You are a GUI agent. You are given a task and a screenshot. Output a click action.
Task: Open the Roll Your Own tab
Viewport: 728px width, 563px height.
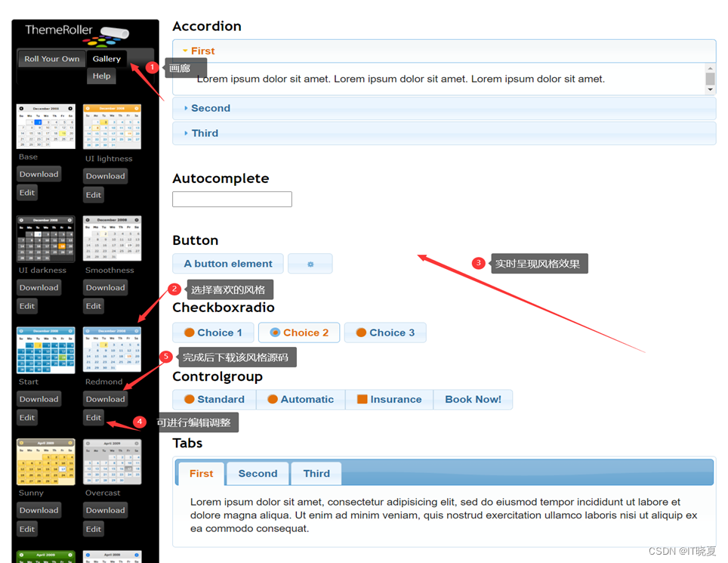(51, 59)
